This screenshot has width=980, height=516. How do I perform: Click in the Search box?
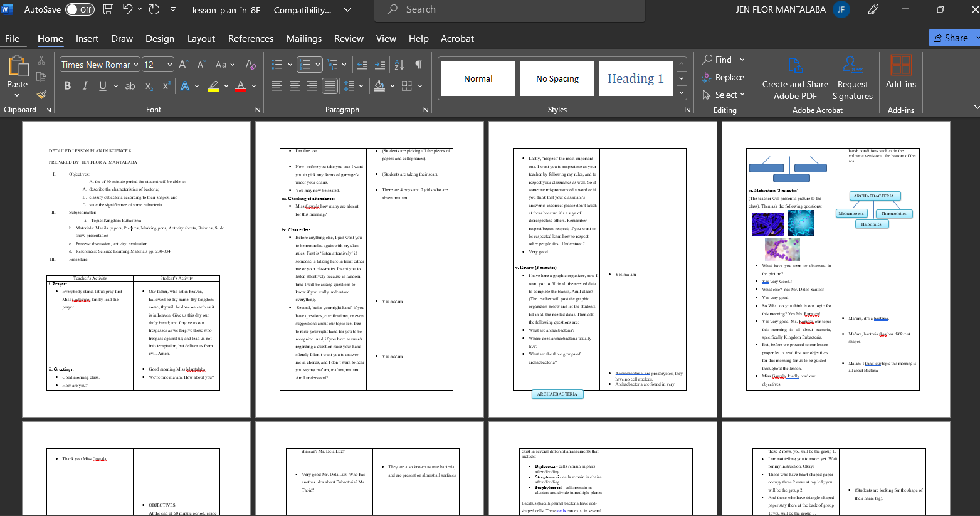coord(509,9)
